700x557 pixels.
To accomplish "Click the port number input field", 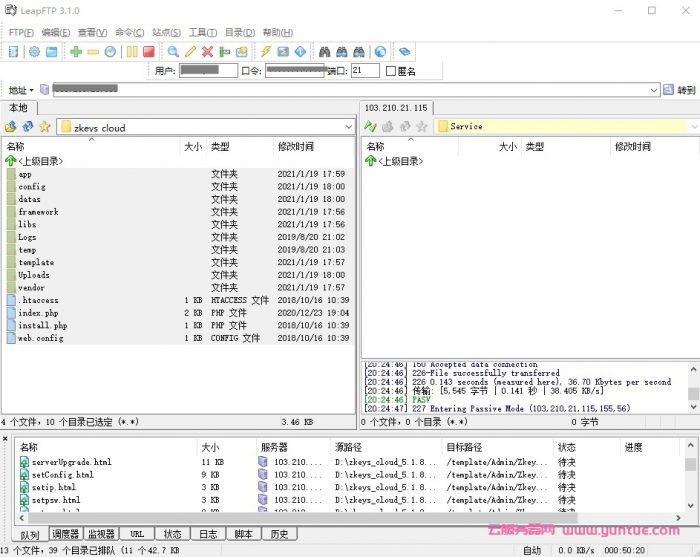I will coord(364,71).
